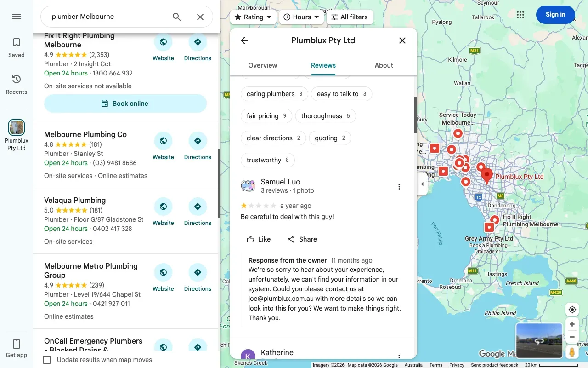Collapse the side panel with the arrow handle
The width and height of the screenshot is (588, 368).
[422, 184]
